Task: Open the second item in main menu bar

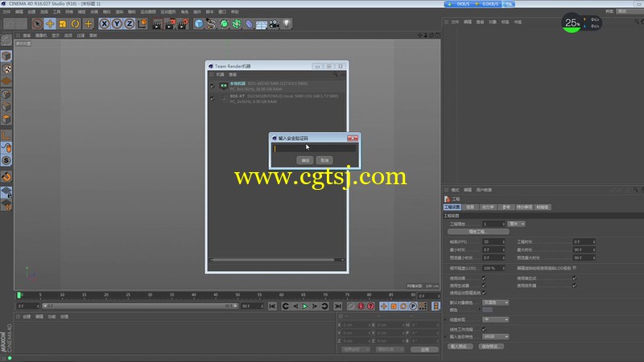Action: tap(19, 12)
